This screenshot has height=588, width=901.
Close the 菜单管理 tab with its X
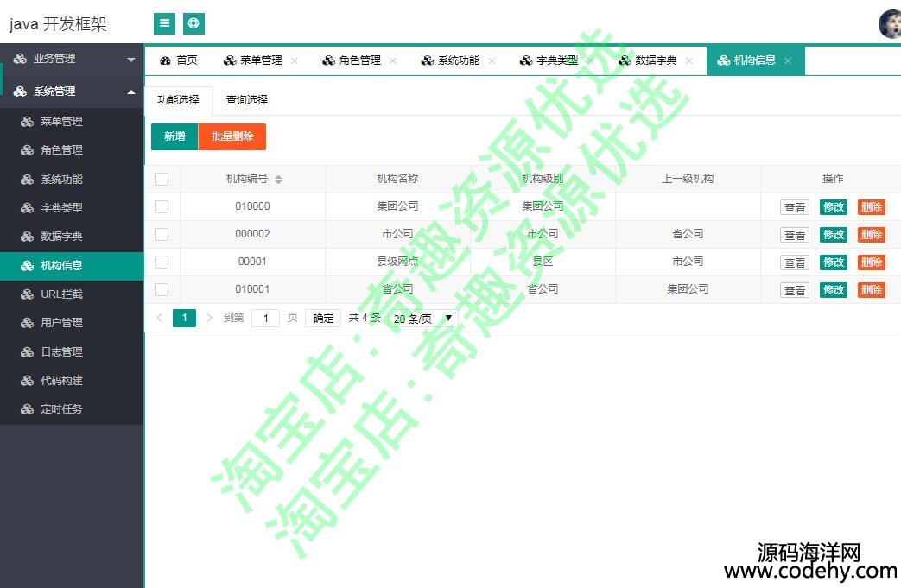[295, 60]
